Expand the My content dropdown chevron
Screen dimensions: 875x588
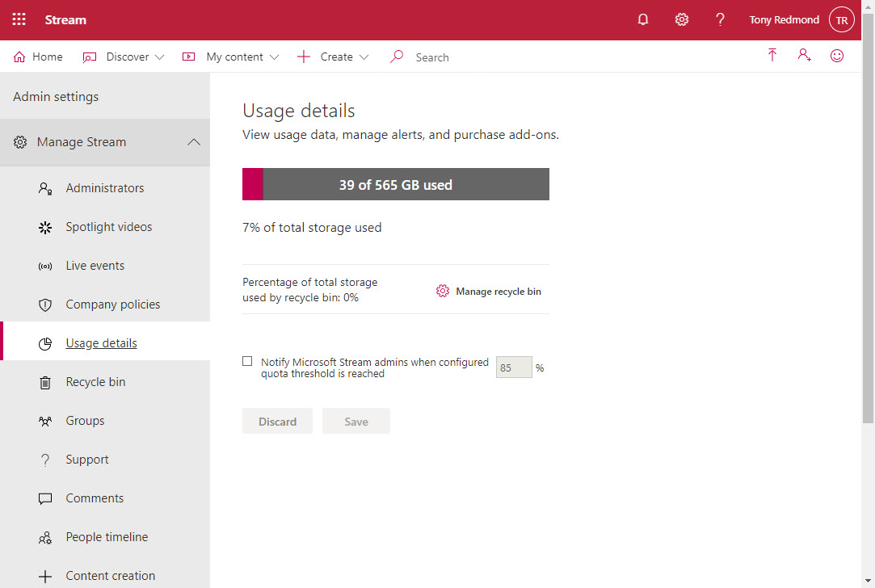(x=274, y=57)
